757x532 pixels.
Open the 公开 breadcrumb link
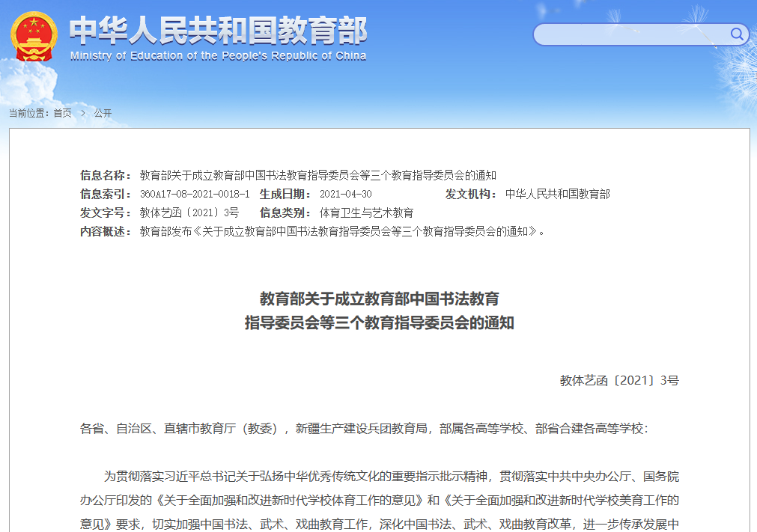(x=103, y=113)
